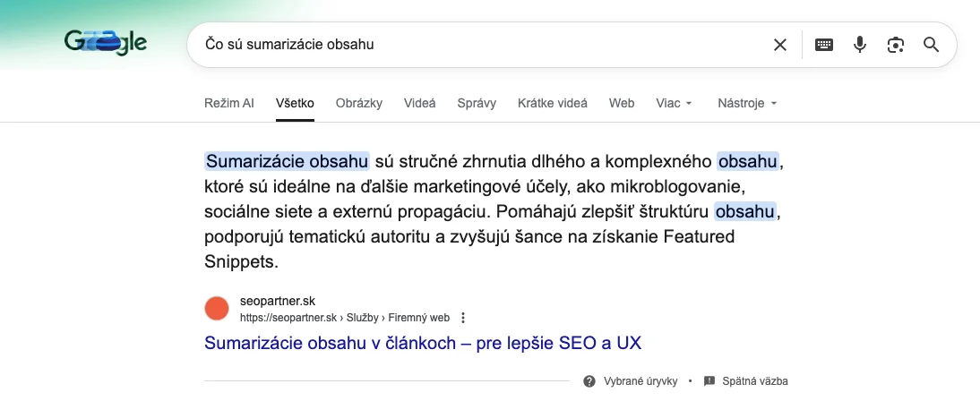Viewport: 980px width, 418px height.
Task: Start voice search with microphone icon
Action: click(x=860, y=45)
